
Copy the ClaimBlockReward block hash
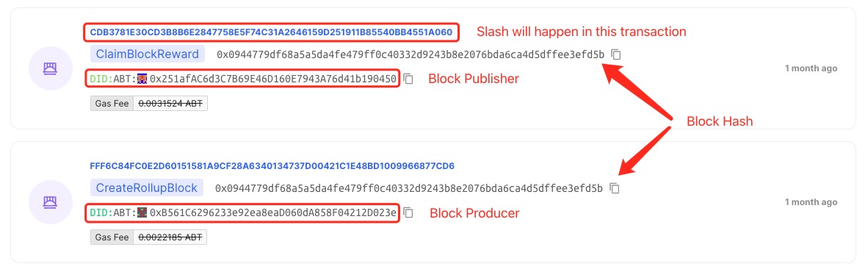(616, 54)
